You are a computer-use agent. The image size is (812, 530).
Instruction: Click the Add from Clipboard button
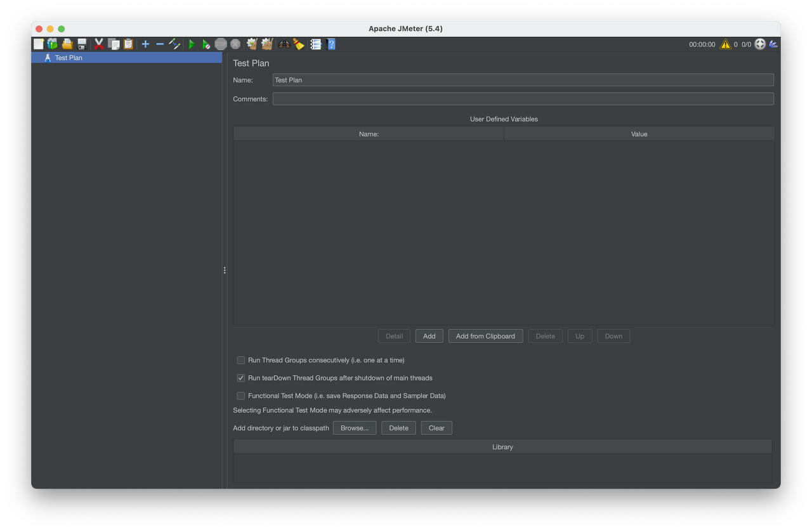pos(485,336)
